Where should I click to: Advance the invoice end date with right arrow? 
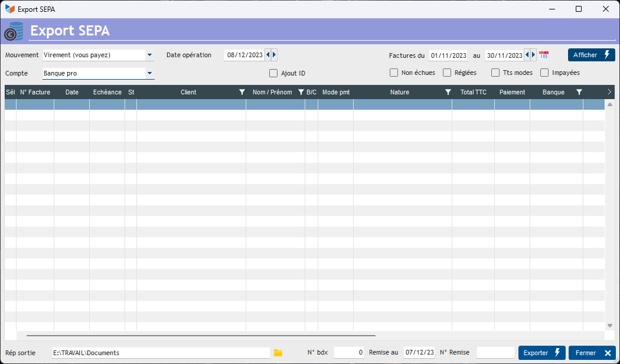click(534, 55)
